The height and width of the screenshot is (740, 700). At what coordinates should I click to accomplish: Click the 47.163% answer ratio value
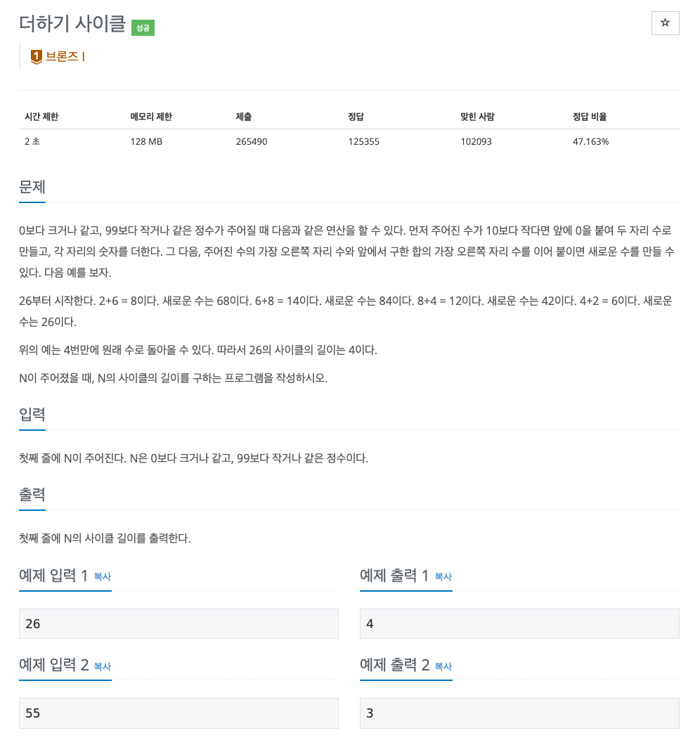590,141
